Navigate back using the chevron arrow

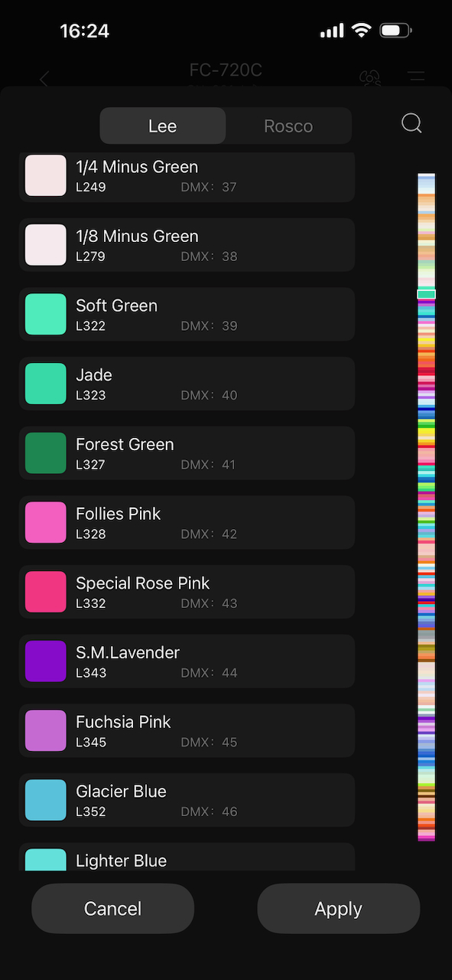click(x=44, y=79)
